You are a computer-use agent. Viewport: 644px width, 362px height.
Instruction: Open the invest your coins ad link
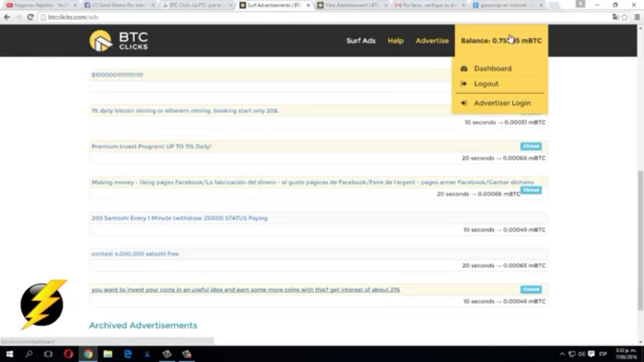(x=246, y=290)
